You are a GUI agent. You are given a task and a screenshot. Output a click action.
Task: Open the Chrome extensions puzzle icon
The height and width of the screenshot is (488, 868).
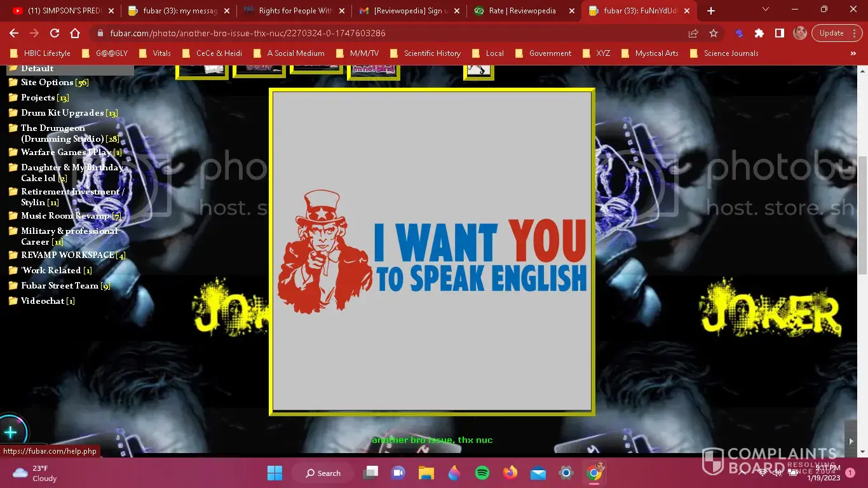pyautogui.click(x=759, y=33)
